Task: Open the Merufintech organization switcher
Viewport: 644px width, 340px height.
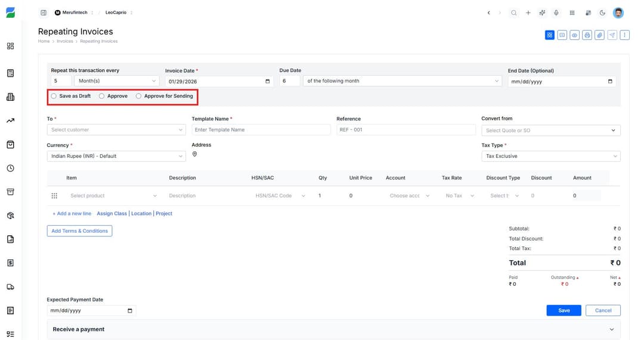Action: 75,13
